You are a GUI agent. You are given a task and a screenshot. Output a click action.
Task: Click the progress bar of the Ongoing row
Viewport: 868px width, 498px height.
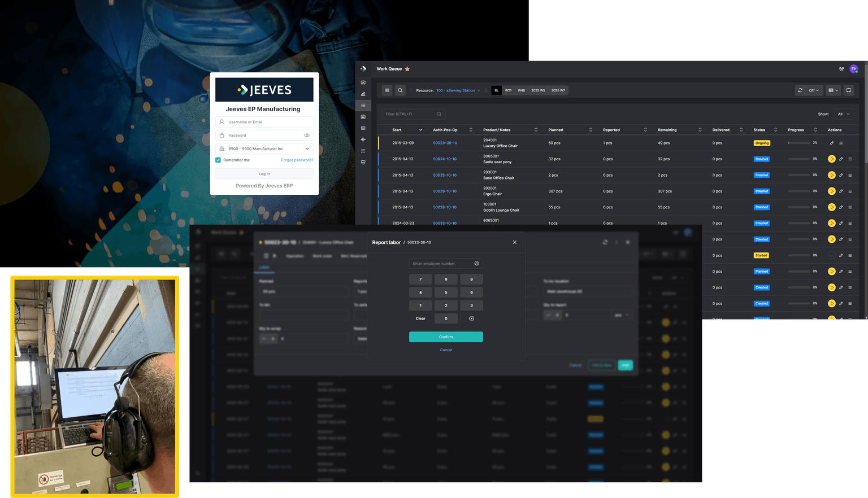[x=798, y=143]
